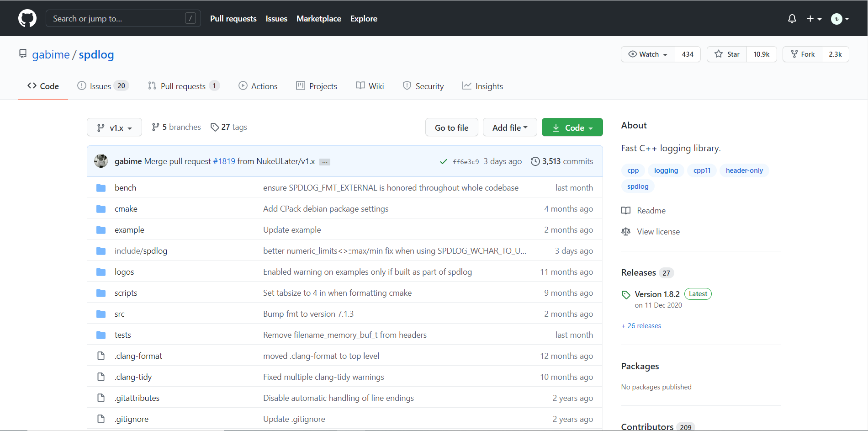Open the cmake folder

point(126,209)
